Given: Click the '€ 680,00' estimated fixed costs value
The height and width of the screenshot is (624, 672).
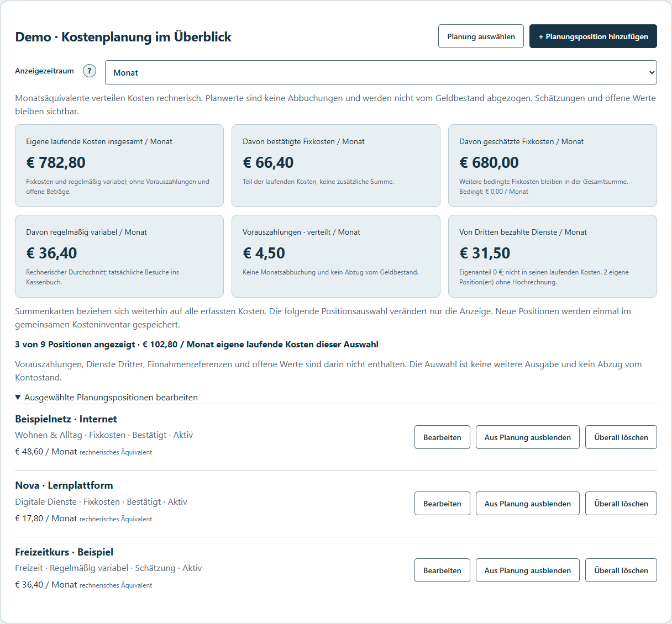Looking at the screenshot, I should click(489, 162).
